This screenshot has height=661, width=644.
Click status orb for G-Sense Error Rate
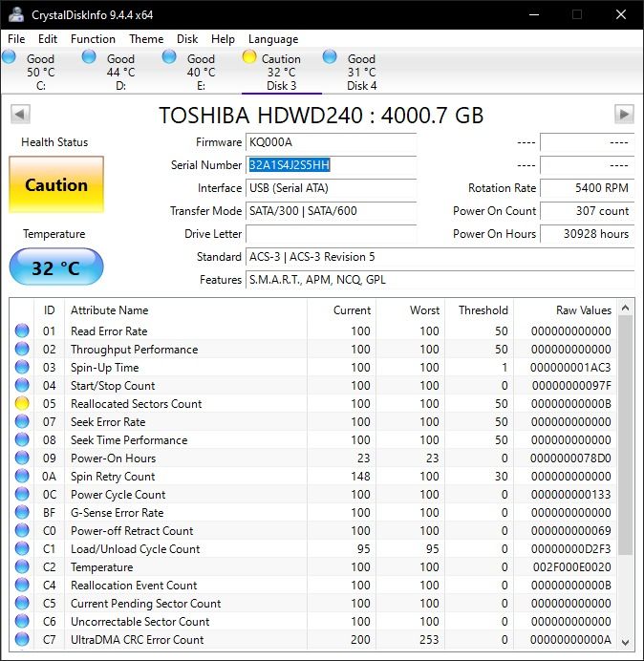pyautogui.click(x=22, y=512)
